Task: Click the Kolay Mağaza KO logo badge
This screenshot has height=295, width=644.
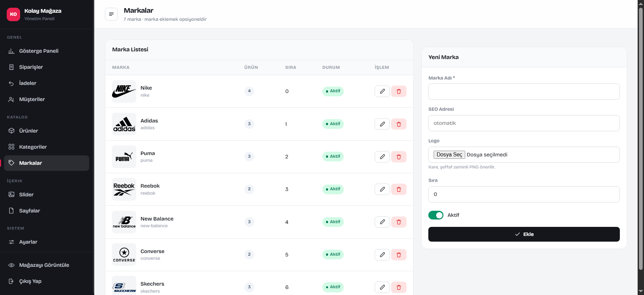Action: click(13, 14)
